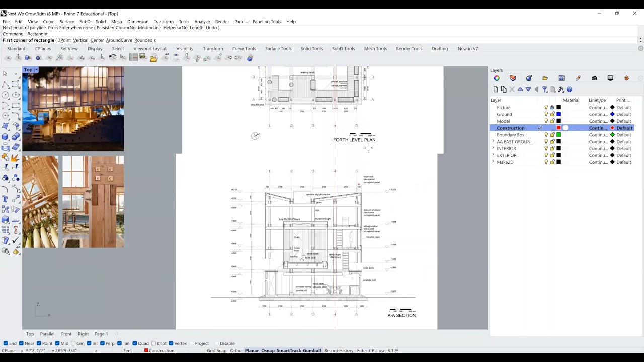Check the Disable osnap checkbox
This screenshot has height=362, width=644.
coord(217,343)
